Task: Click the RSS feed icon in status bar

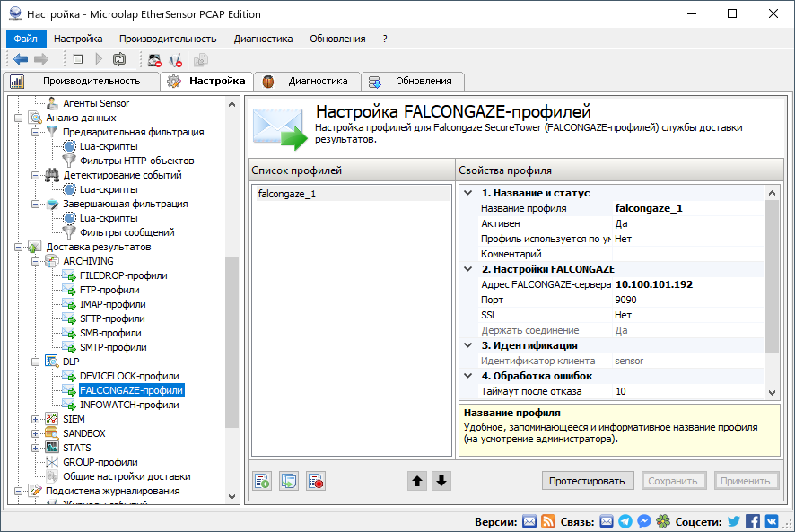Action: 548,519
